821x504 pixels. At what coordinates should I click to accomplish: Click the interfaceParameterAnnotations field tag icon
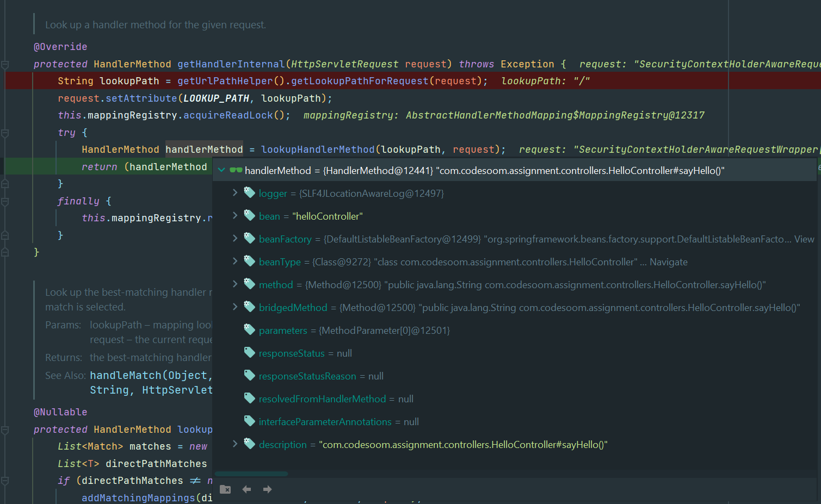tap(250, 421)
